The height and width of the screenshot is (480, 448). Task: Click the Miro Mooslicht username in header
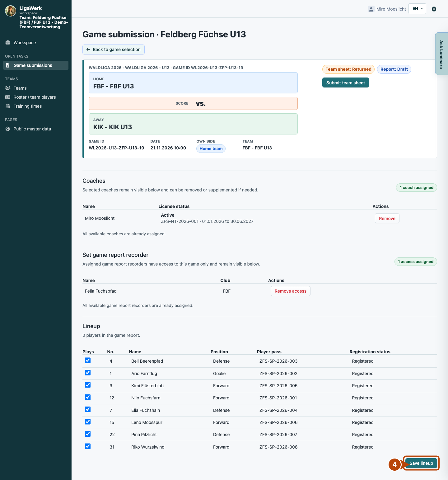coord(391,9)
